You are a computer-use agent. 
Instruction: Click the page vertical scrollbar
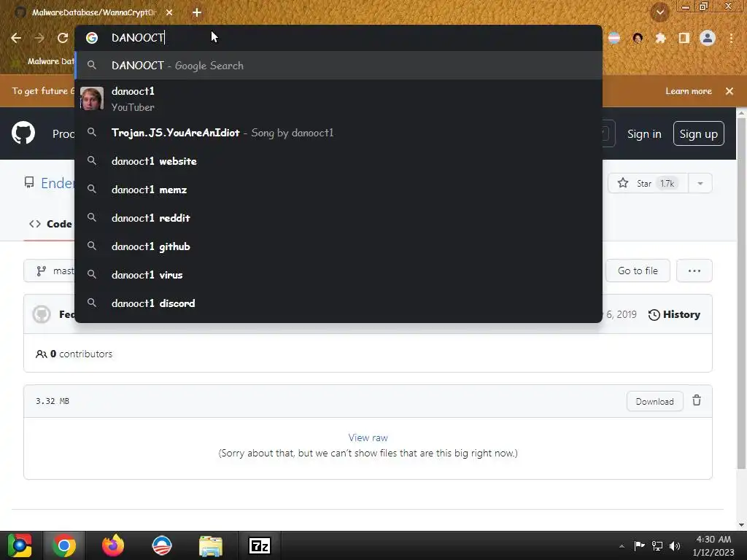point(741,293)
